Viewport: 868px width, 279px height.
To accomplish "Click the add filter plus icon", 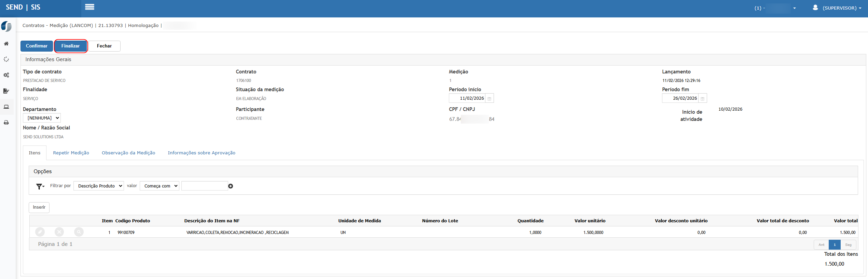I will pos(231,186).
